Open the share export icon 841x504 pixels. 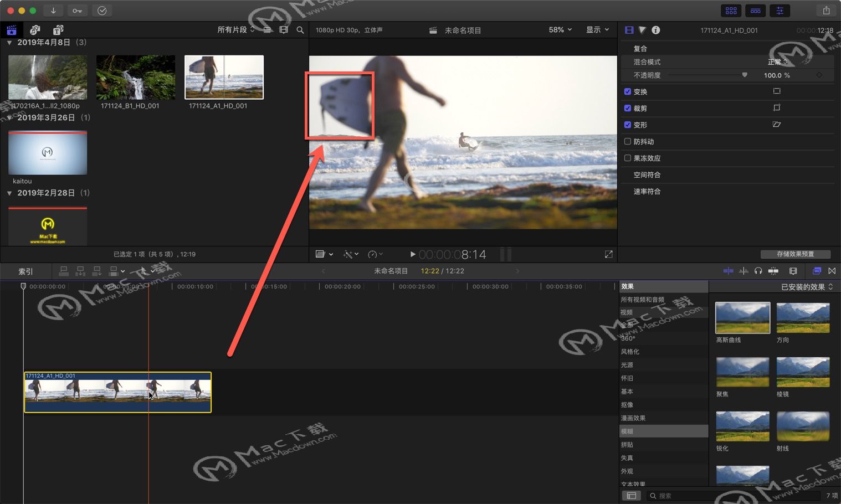(x=826, y=11)
